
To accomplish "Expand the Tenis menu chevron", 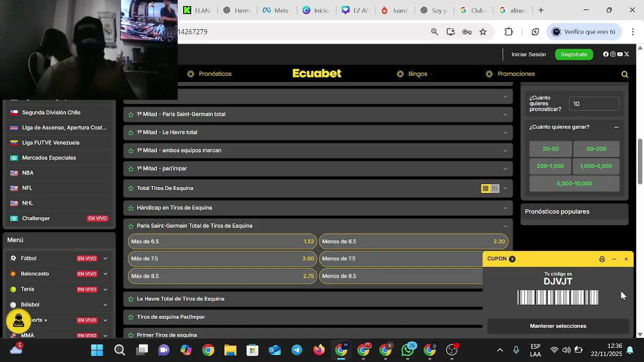I will click(x=105, y=290).
